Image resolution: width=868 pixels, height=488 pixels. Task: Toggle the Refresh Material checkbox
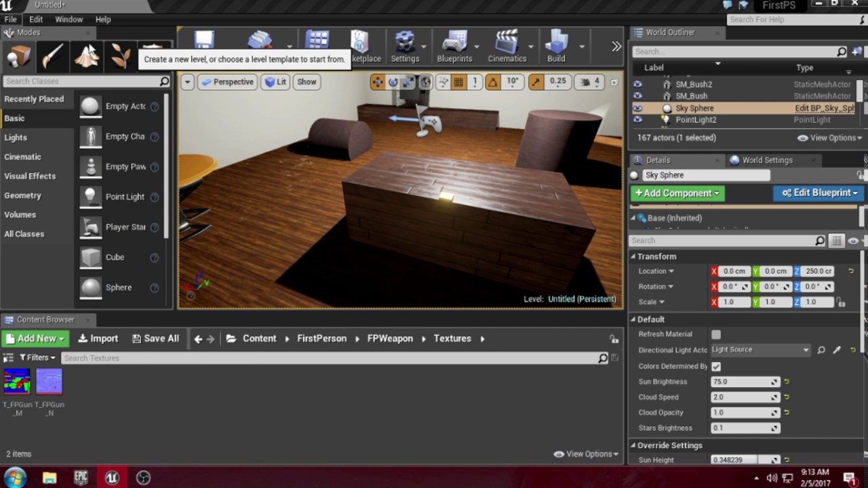point(716,334)
